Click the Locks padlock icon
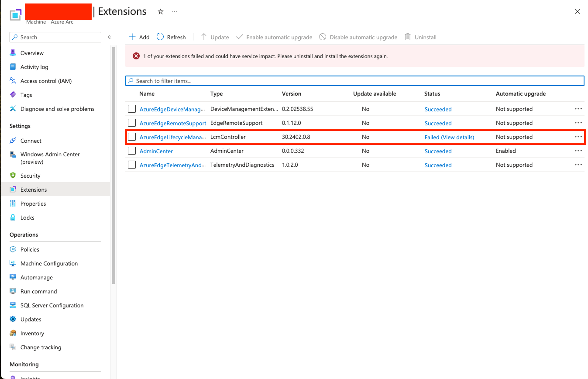Viewport: 588px width, 379px height. tap(13, 217)
